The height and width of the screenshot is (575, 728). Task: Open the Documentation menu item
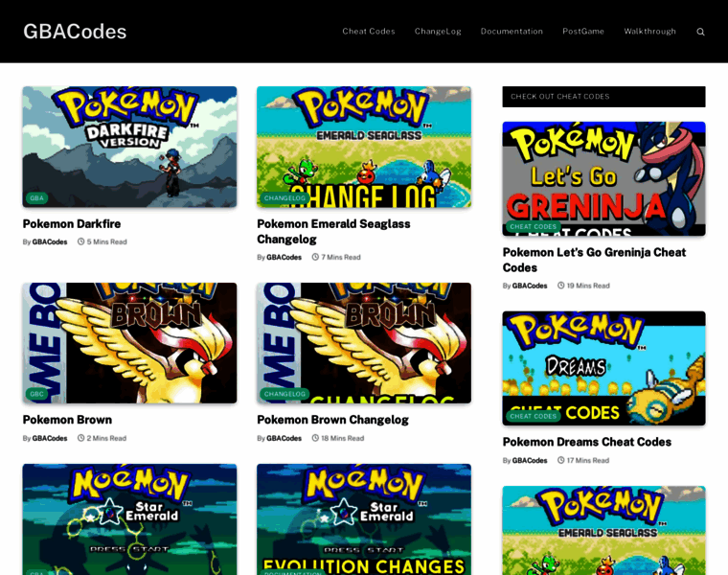(x=512, y=32)
